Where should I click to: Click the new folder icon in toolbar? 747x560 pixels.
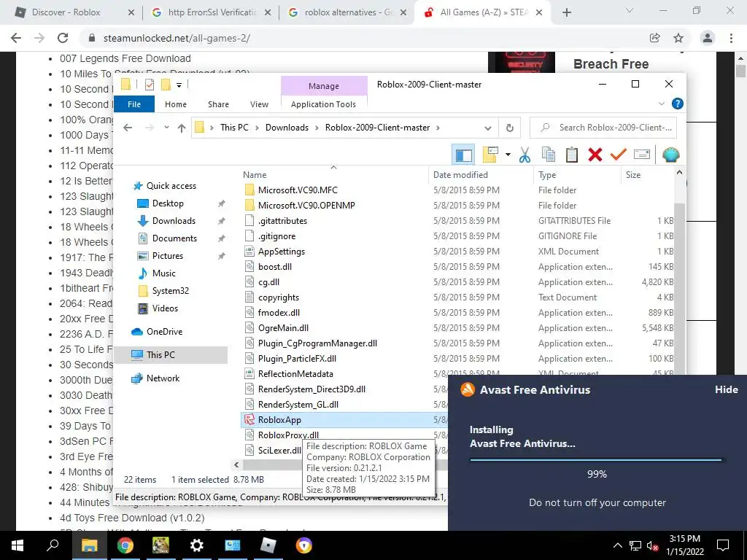click(490, 155)
